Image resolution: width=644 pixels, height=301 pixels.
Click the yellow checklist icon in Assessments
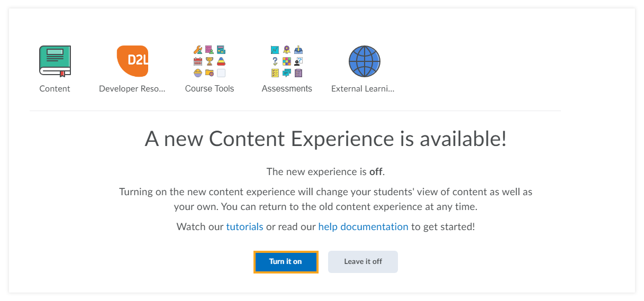(275, 73)
